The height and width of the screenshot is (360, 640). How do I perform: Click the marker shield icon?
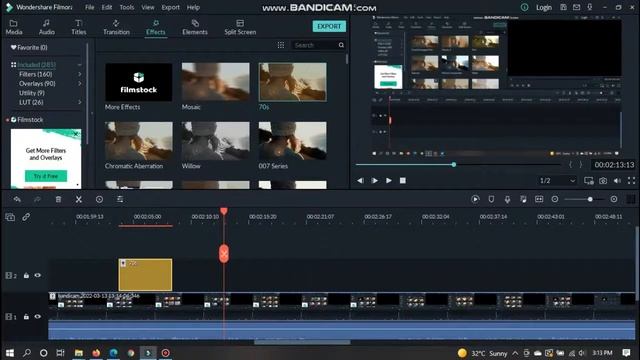pos(491,199)
